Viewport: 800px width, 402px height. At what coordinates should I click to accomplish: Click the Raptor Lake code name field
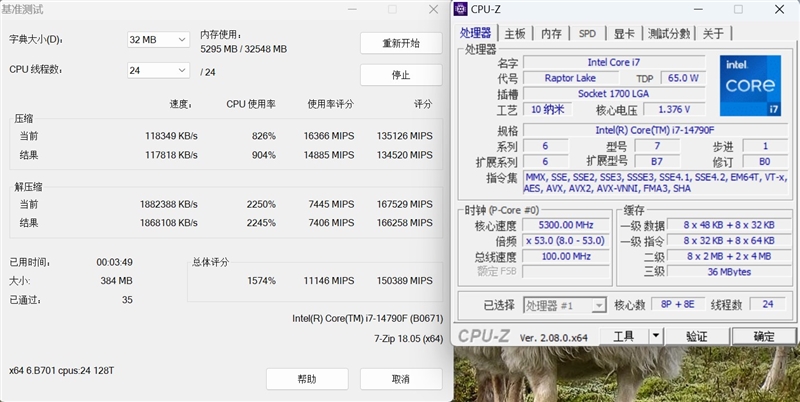click(570, 78)
